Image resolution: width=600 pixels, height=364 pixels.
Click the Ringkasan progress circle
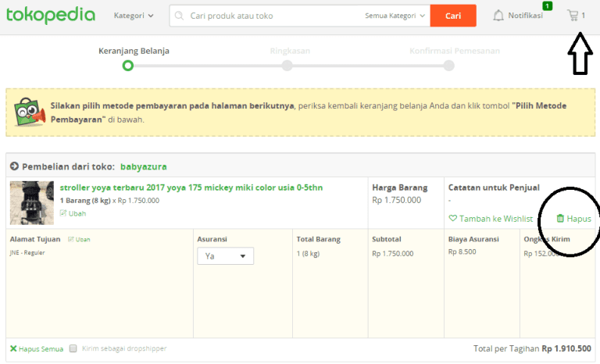(x=287, y=66)
